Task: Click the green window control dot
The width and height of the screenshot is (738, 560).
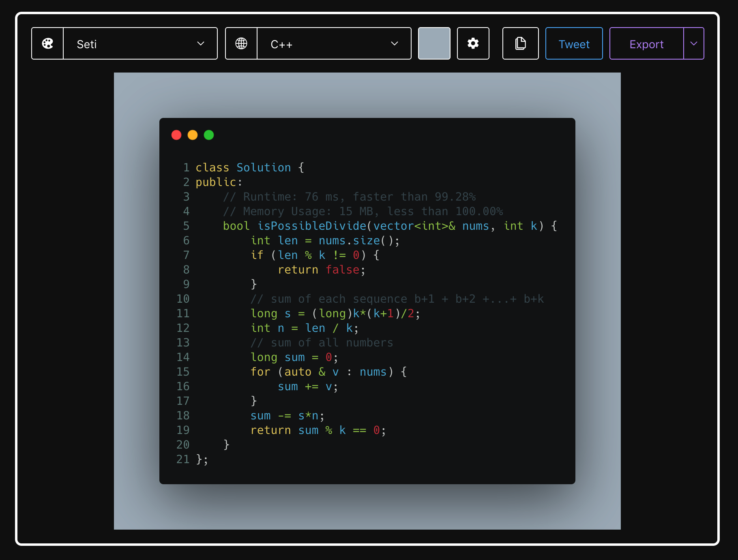Action: [209, 135]
